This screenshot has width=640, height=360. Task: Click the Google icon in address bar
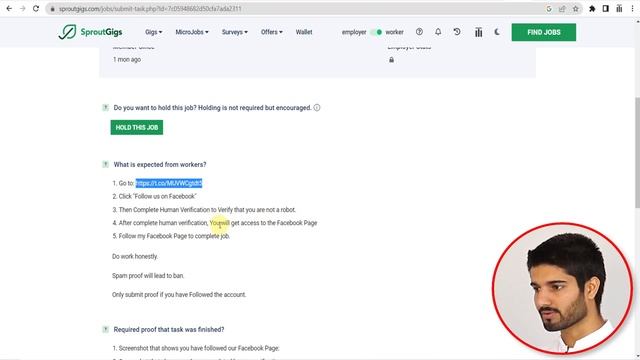coord(549,9)
